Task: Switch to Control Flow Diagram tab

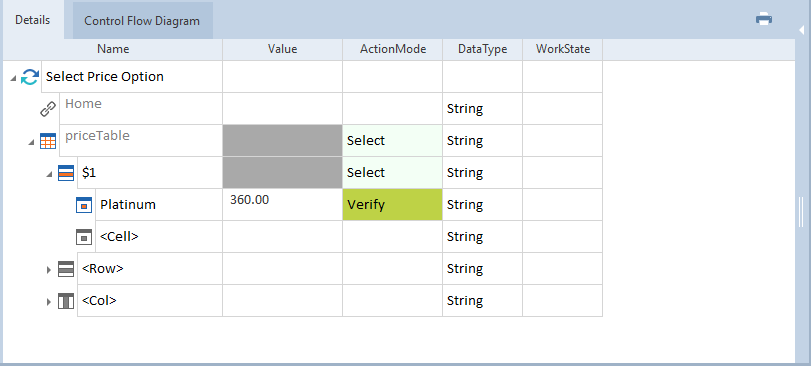Action: click(142, 21)
